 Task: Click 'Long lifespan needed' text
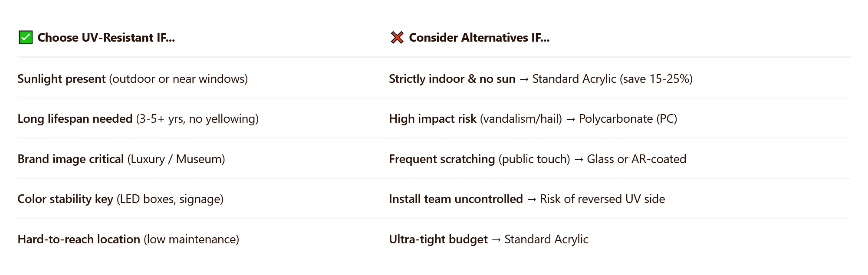pos(75,119)
